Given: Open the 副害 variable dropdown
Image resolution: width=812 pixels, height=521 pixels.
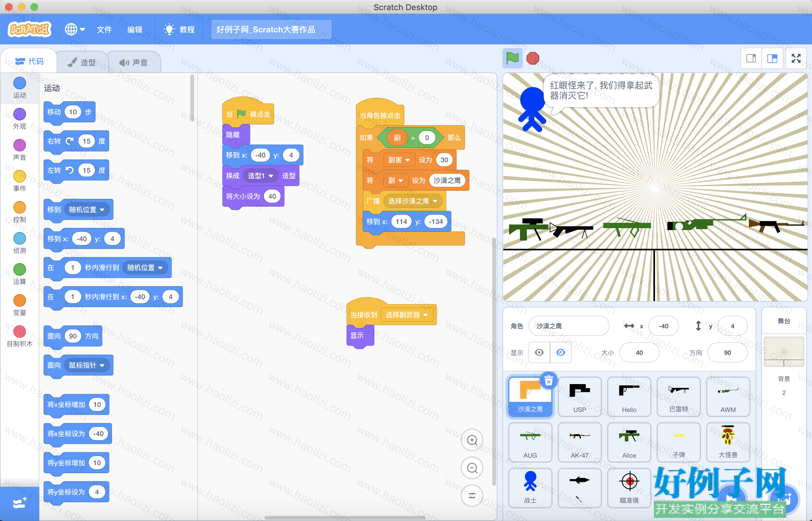Looking at the screenshot, I should tap(399, 160).
